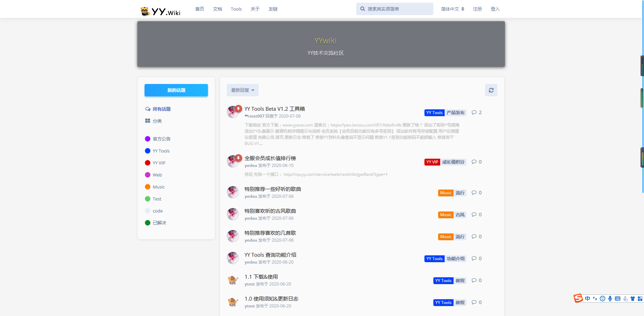Click the red YY VIP tag dot

coord(148,163)
